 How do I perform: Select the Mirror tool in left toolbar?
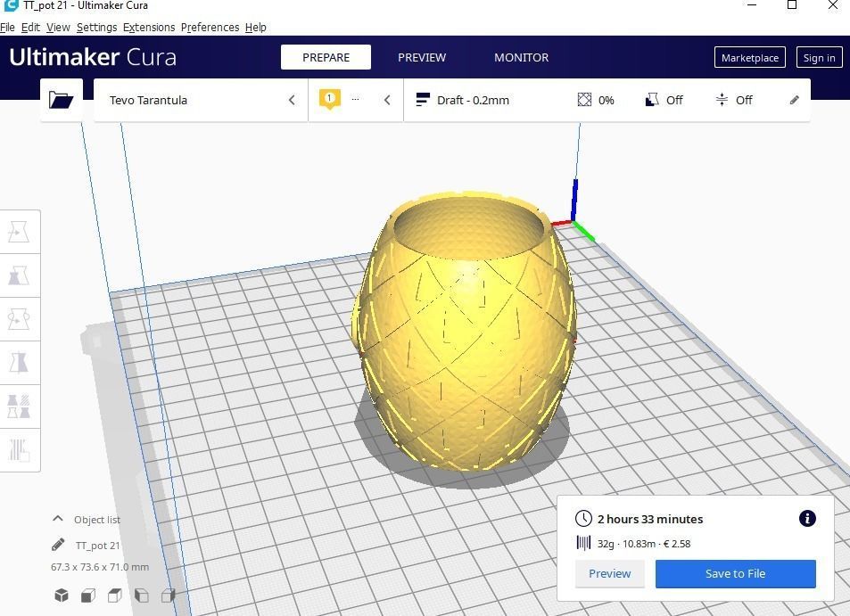point(19,363)
